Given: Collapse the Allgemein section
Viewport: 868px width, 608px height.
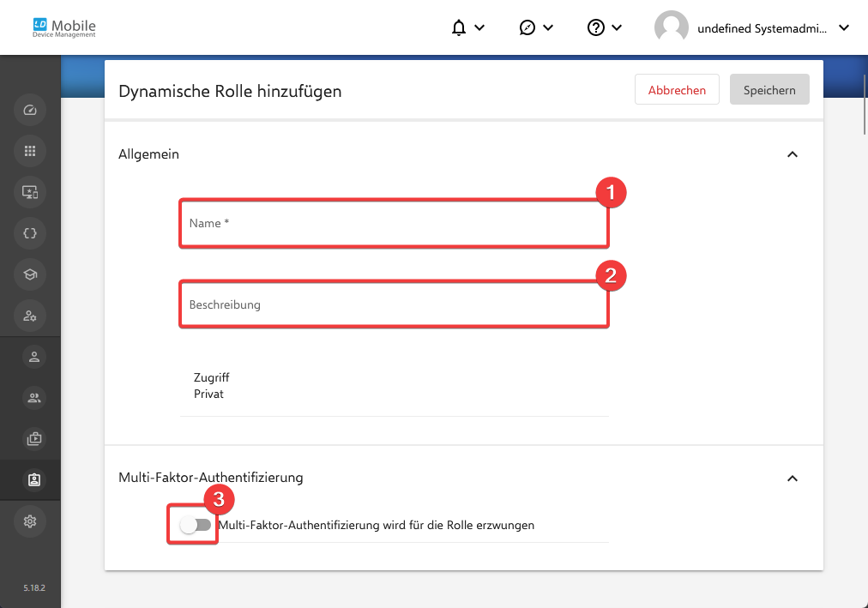Looking at the screenshot, I should 793,154.
